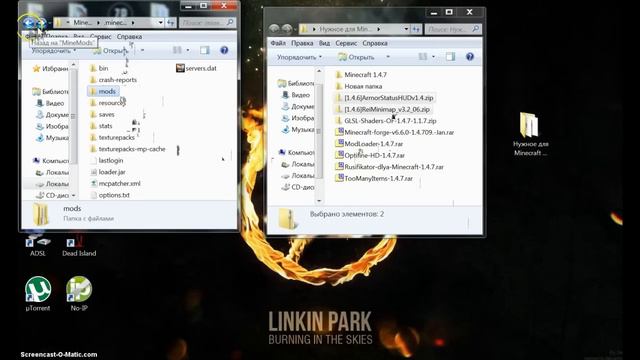This screenshot has width=640, height=360.
Task: Click Forward arrow in right Explorer window
Action: tap(287, 29)
